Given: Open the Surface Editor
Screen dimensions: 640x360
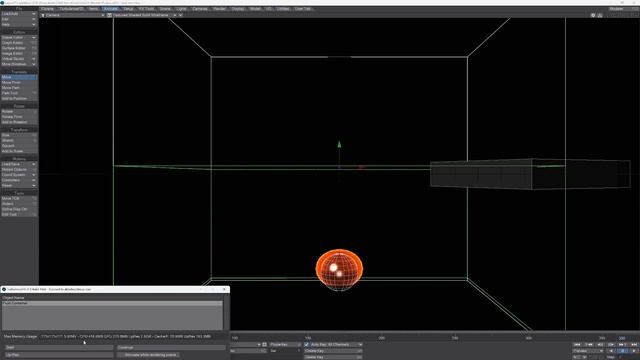Looking at the screenshot, I should tap(19, 48).
